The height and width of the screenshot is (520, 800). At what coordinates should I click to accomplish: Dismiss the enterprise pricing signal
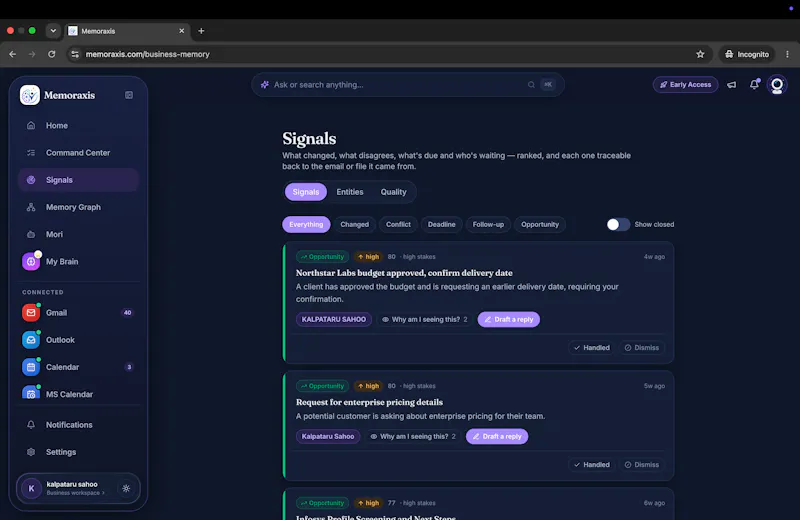642,464
